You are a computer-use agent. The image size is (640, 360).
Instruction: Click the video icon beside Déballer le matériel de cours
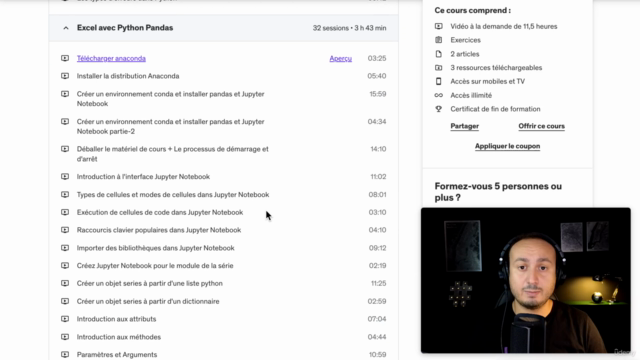65,149
